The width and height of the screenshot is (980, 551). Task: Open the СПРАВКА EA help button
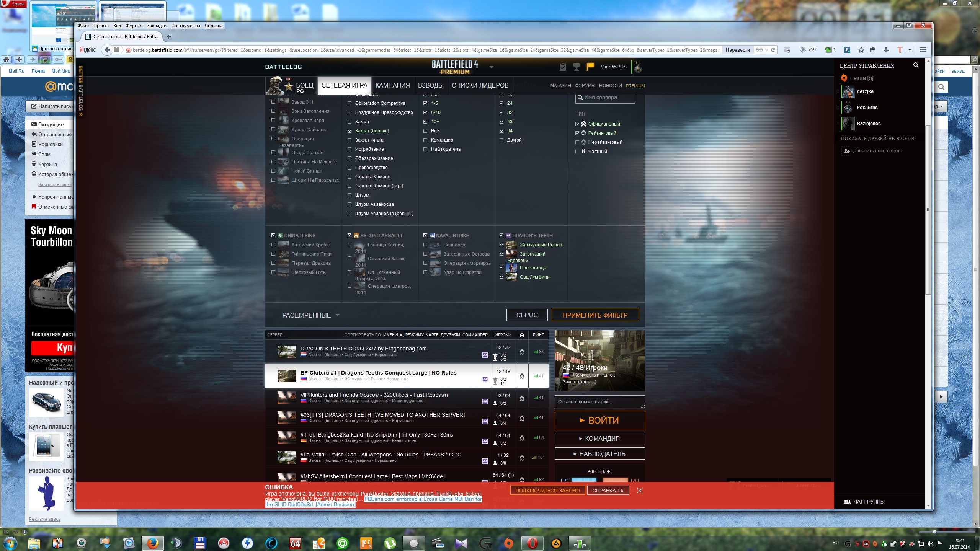pyautogui.click(x=608, y=491)
